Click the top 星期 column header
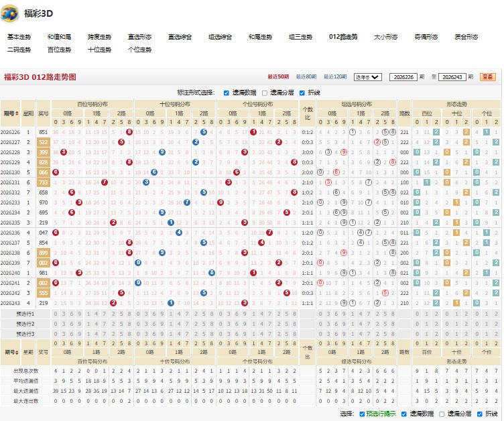This screenshot has width=504, height=421. tap(28, 113)
